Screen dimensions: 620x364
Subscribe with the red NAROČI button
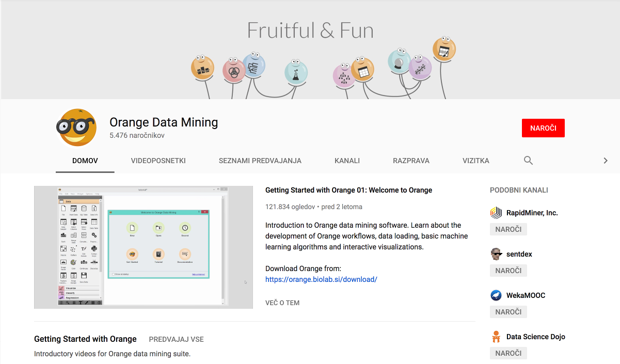tap(543, 128)
